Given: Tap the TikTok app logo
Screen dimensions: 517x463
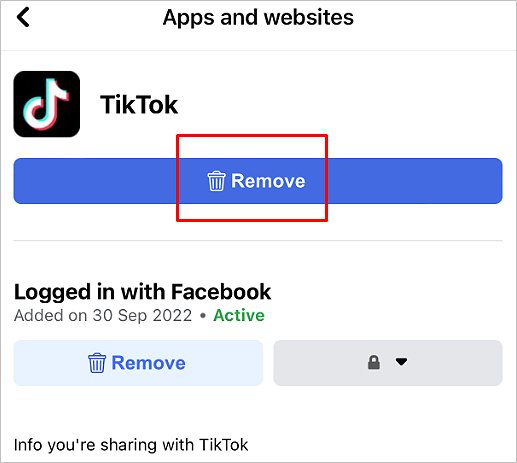Looking at the screenshot, I should [47, 104].
